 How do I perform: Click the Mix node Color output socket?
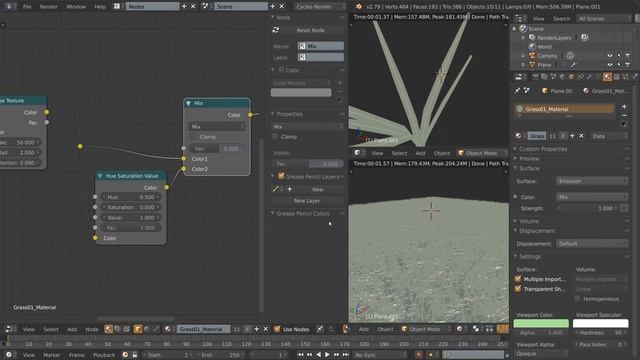[x=250, y=115]
